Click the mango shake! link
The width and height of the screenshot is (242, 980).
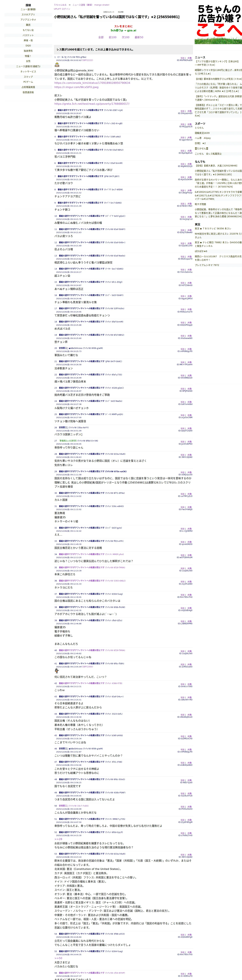click(102, 5)
